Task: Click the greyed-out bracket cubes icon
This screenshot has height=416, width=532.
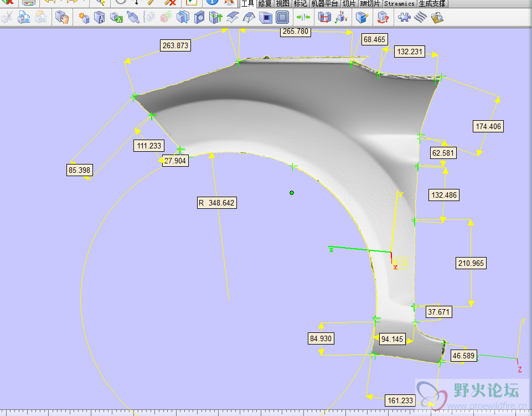Action: [x=149, y=17]
